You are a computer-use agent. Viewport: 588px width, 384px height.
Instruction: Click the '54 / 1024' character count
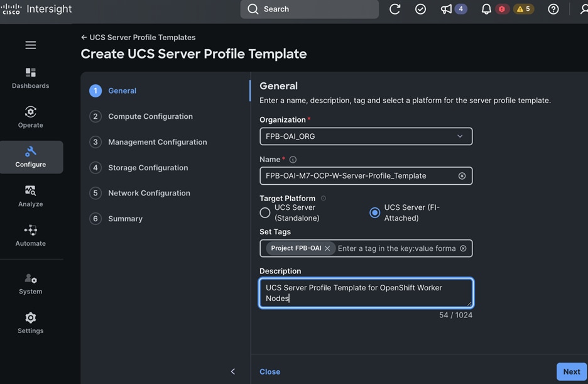(455, 315)
